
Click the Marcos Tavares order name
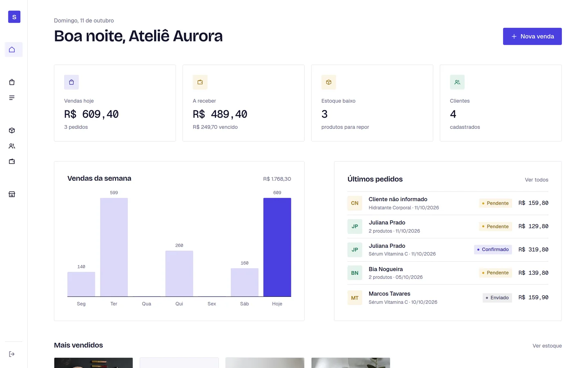tap(390, 294)
